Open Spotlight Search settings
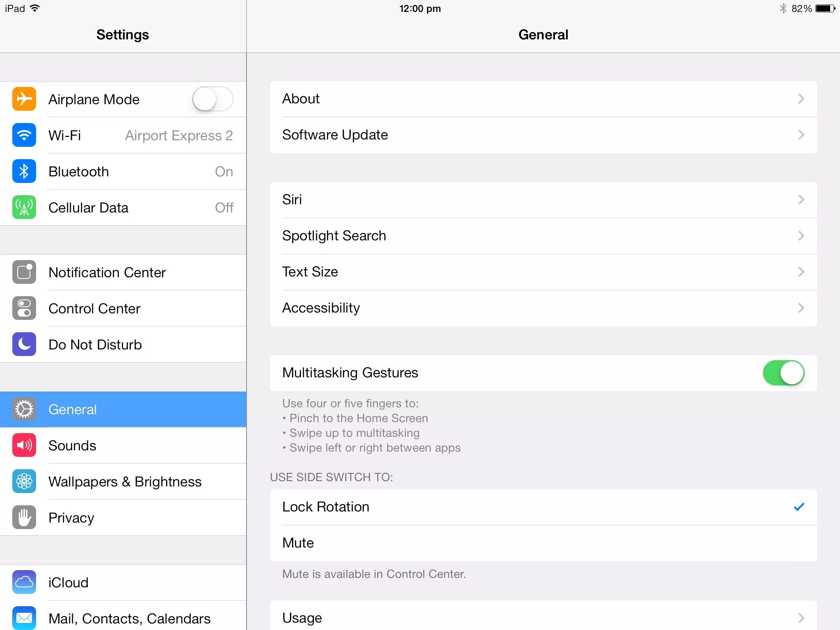 [x=542, y=235]
